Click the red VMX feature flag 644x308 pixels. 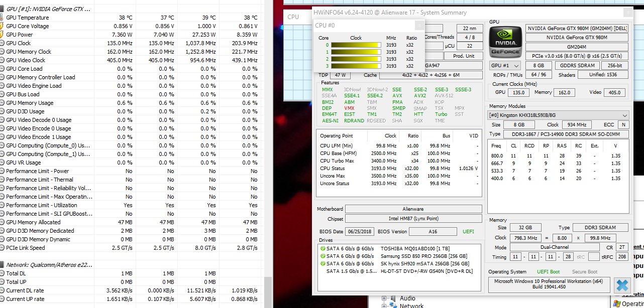(349, 108)
